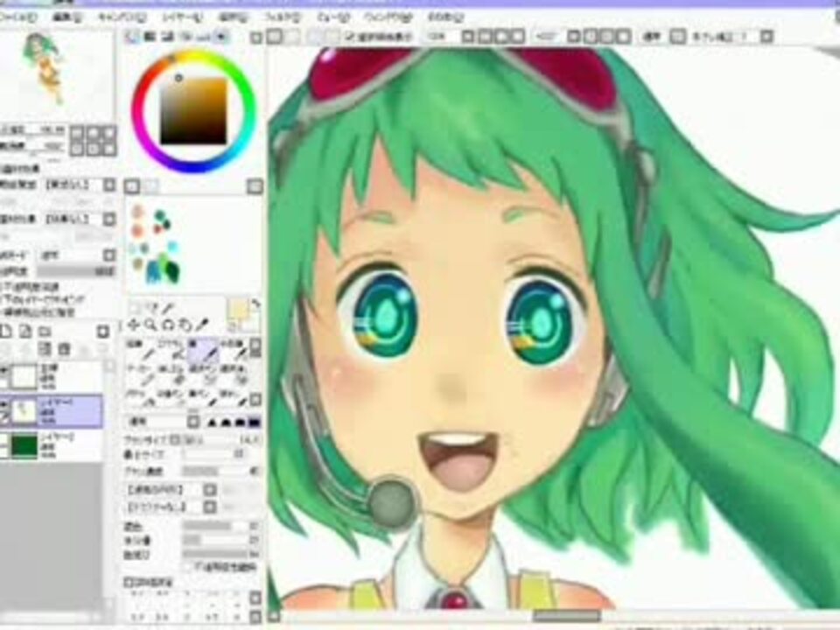Choose the watercolor brush in tool tray
Screen dimensions: 840x630
tap(234, 349)
